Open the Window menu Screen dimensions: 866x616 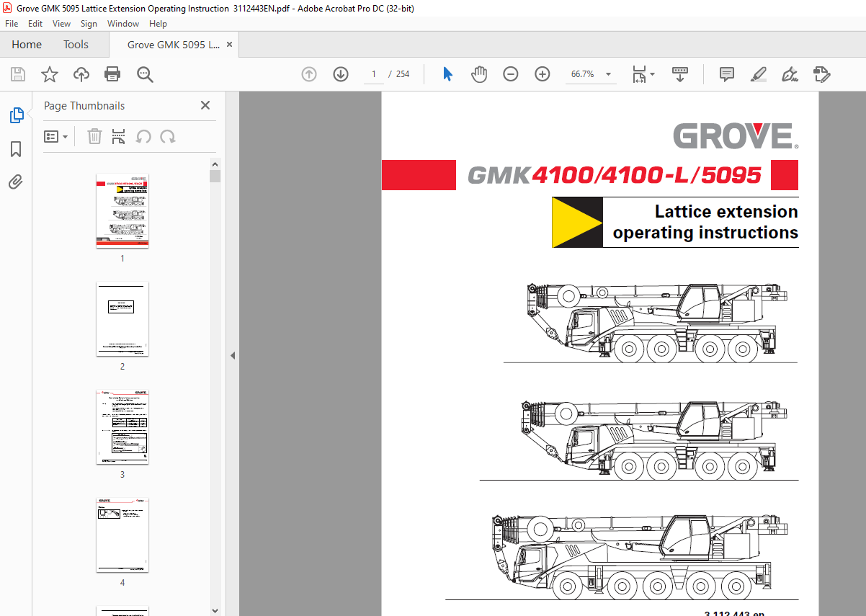tap(123, 24)
